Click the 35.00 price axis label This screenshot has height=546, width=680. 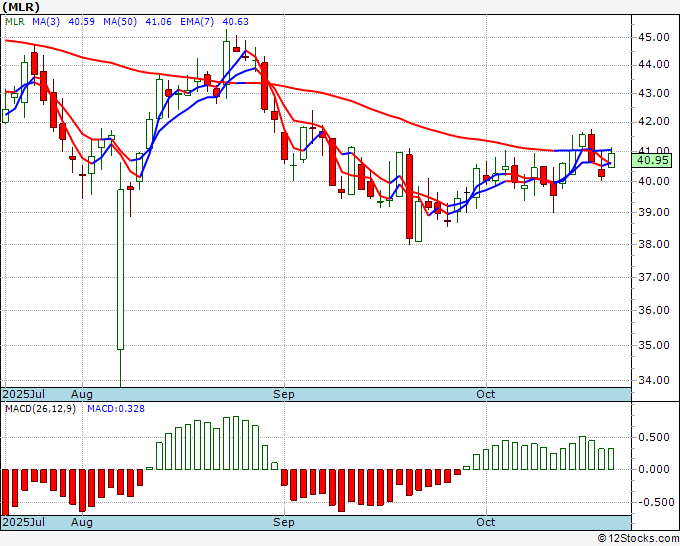click(x=654, y=345)
